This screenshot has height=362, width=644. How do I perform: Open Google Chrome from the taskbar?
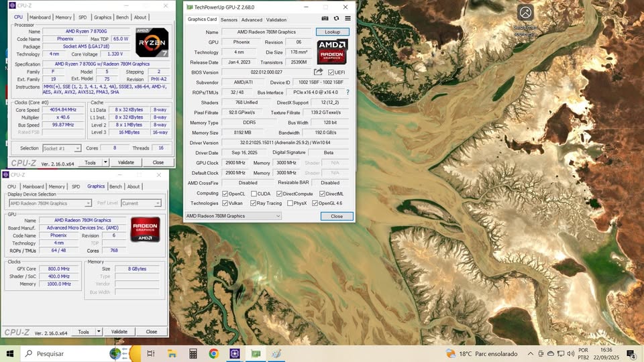tap(213, 353)
